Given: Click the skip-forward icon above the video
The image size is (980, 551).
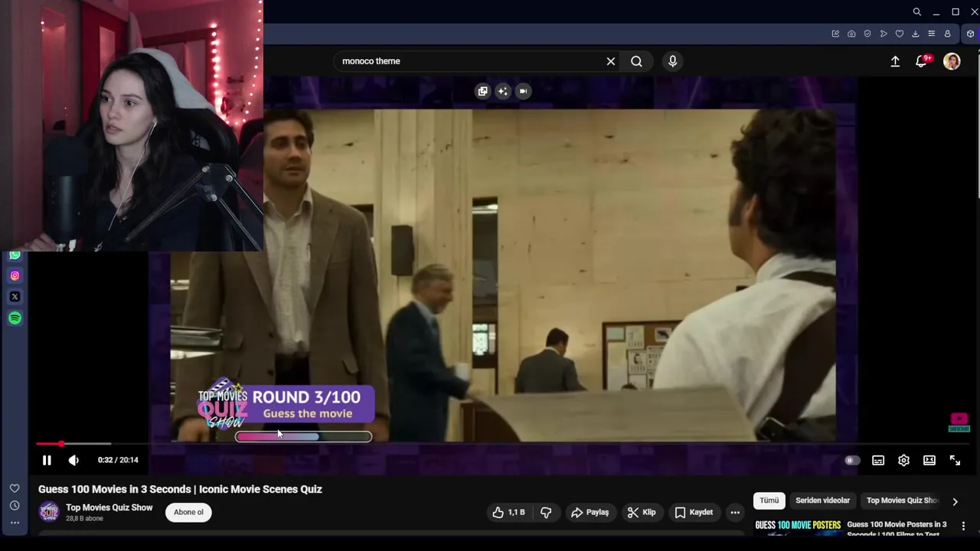Looking at the screenshot, I should tap(523, 91).
